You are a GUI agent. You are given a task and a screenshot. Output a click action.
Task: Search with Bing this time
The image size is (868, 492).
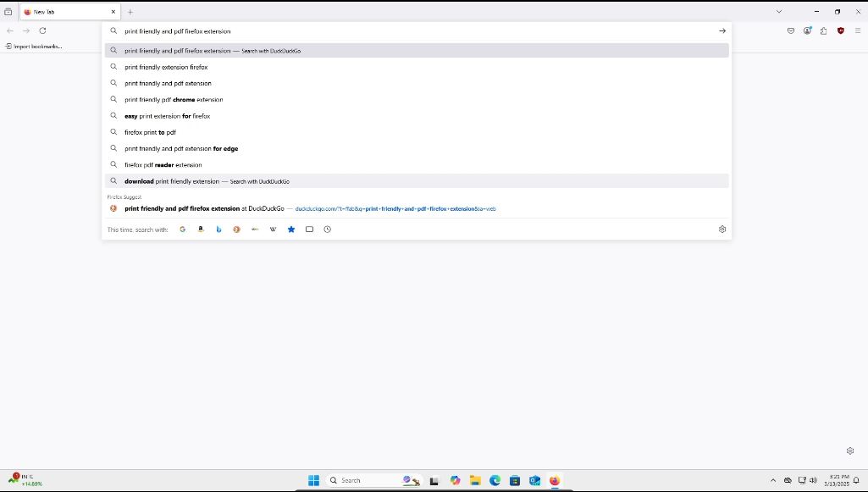pos(218,229)
